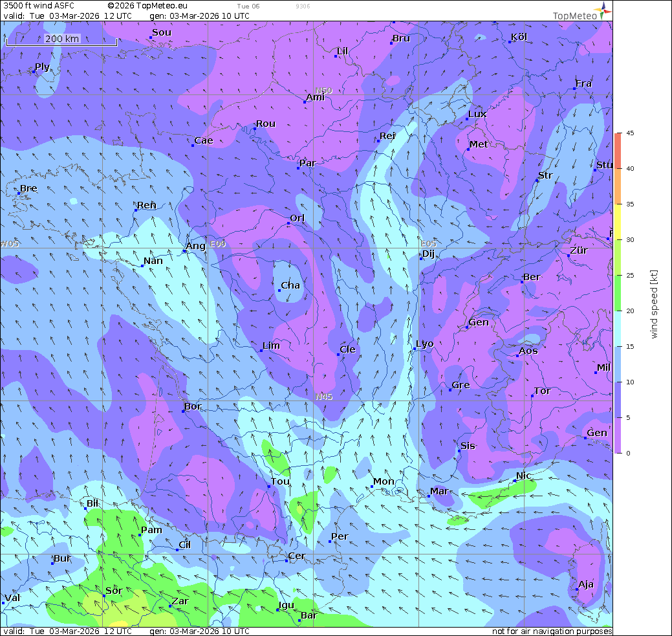Click the Toulouse (Tou) city marker
Image resolution: width=672 pixels, height=636 pixels.
point(269,486)
